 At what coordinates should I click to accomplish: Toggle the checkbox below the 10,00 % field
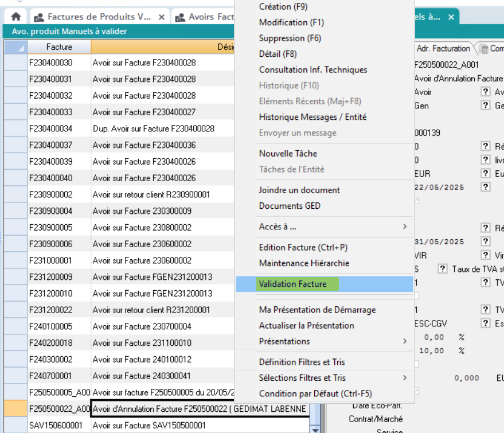point(417,364)
